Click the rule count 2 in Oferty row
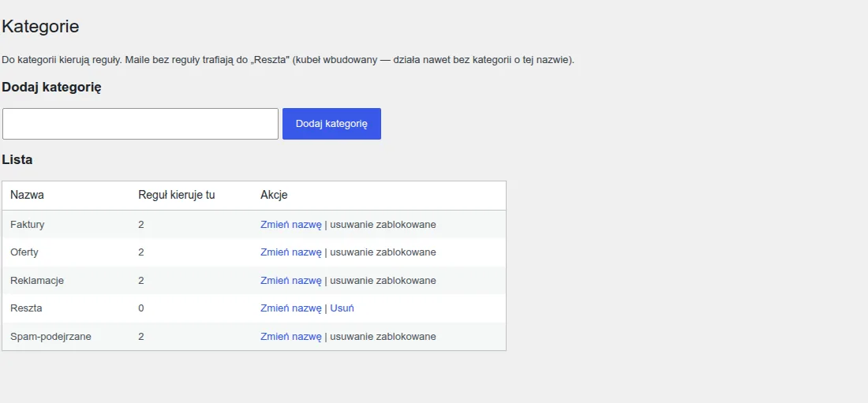This screenshot has width=868, height=403. 141,252
